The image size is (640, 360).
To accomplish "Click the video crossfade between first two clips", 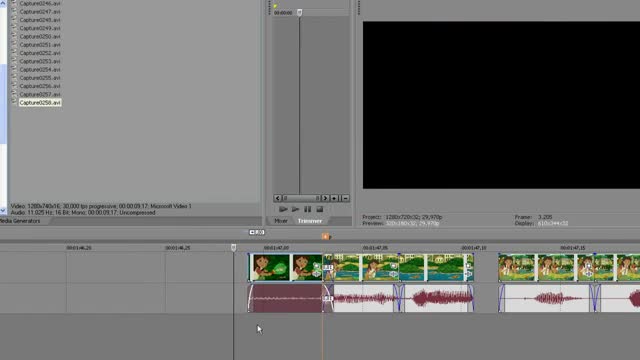I will pyautogui.click(x=328, y=267).
